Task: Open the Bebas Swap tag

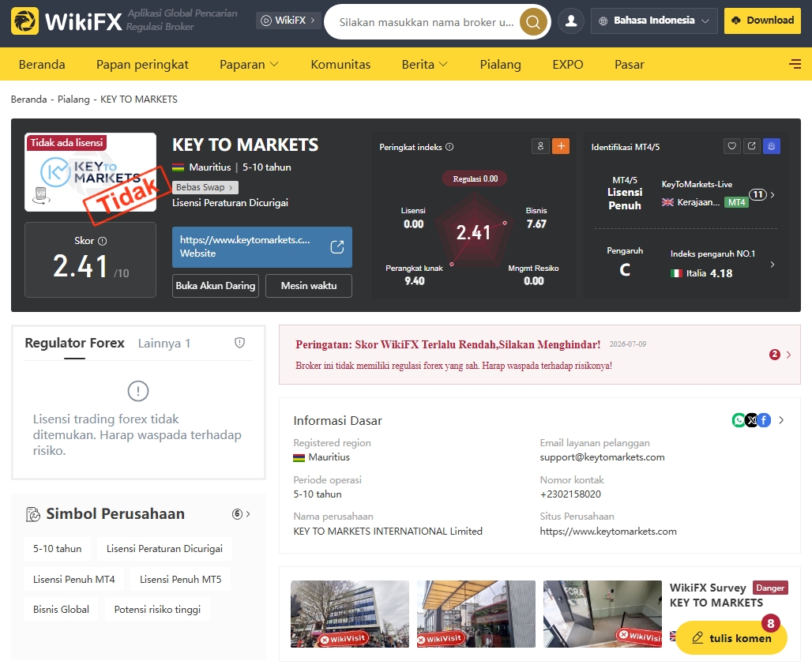Action: click(x=205, y=187)
